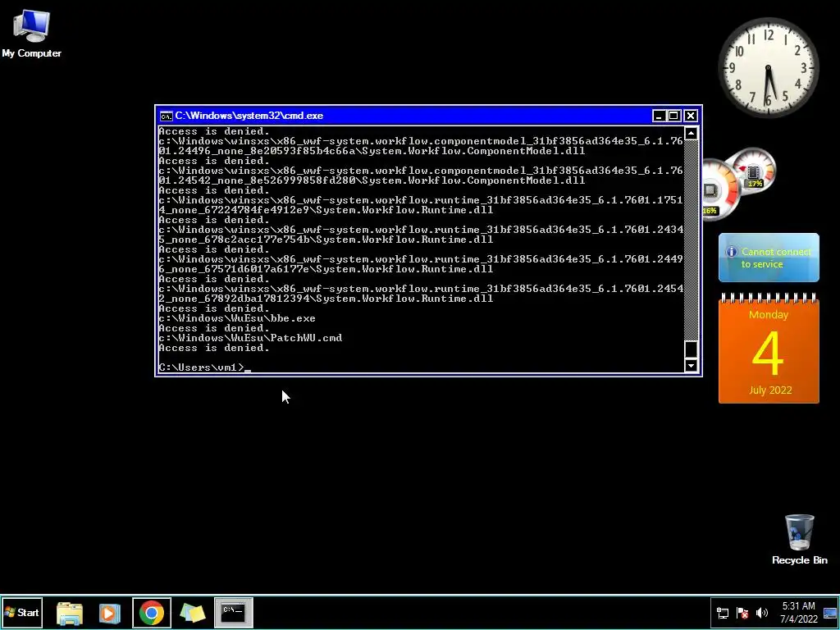The width and height of the screenshot is (840, 630).
Task: Select the cmd.exe taskbar button
Action: 233,612
